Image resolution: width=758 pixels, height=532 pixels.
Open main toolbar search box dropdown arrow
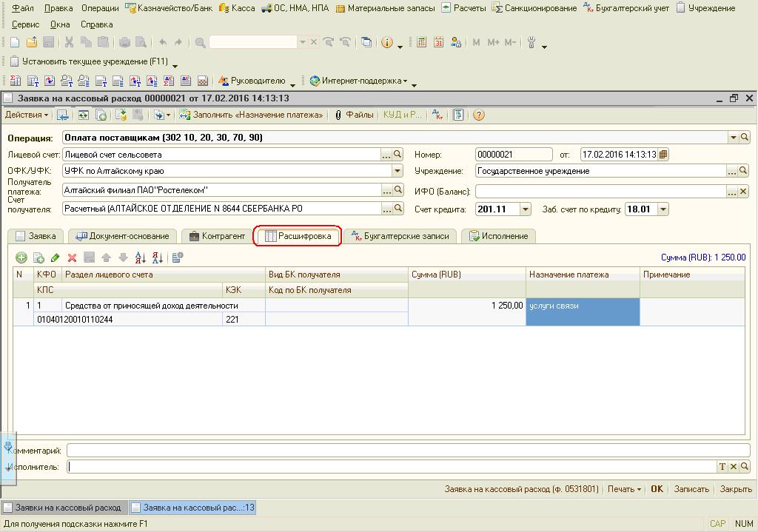[x=303, y=42]
